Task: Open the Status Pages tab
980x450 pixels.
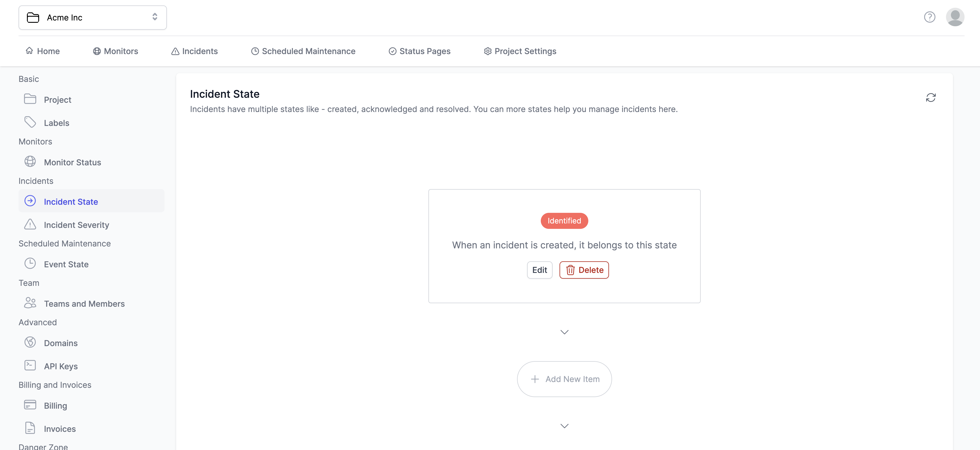Action: click(x=419, y=51)
